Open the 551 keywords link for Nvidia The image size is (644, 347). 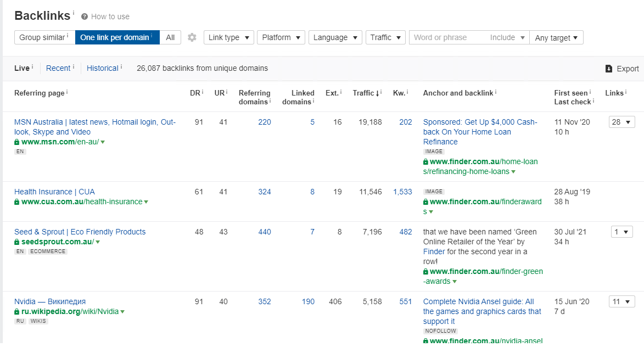(405, 302)
